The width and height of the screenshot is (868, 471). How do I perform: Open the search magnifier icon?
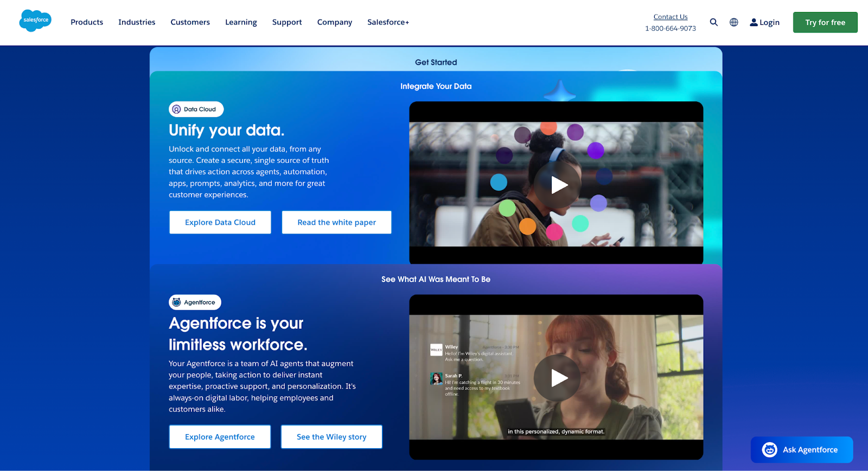coord(714,22)
